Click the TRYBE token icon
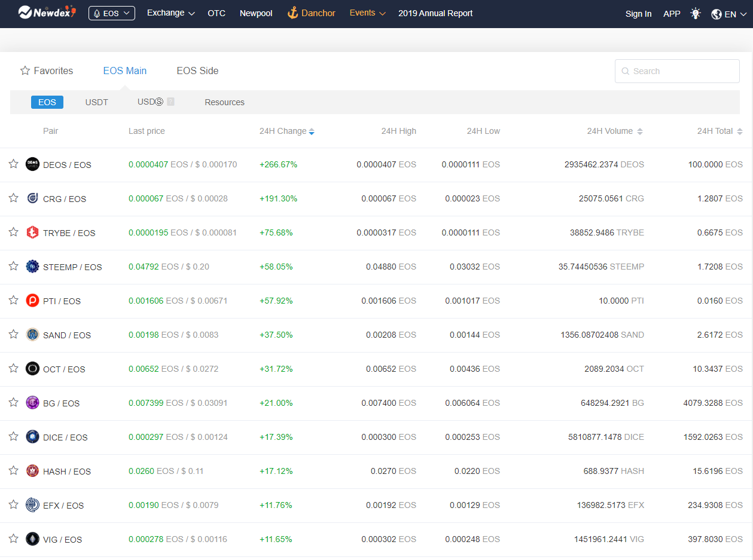The image size is (753, 560). [32, 232]
